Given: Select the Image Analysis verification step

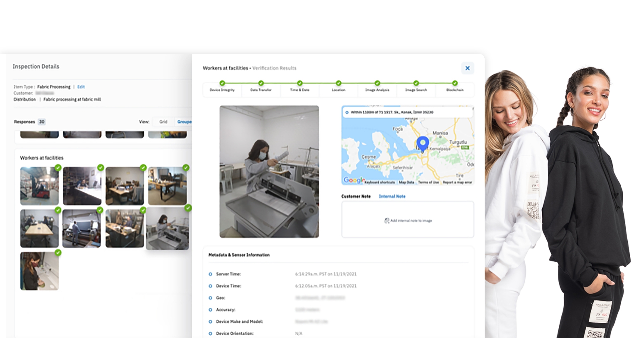Looking at the screenshot, I should 377,90.
